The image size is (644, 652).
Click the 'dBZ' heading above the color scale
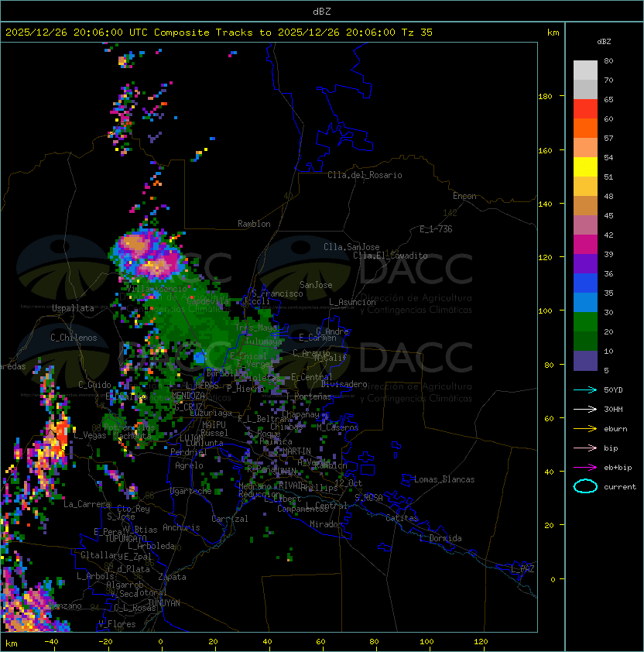(604, 42)
